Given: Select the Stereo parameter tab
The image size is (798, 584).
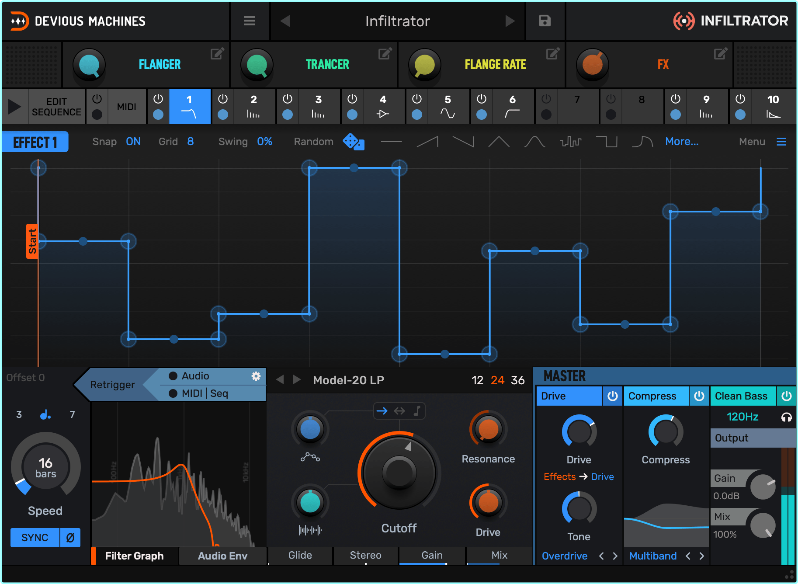Looking at the screenshot, I should [365, 556].
